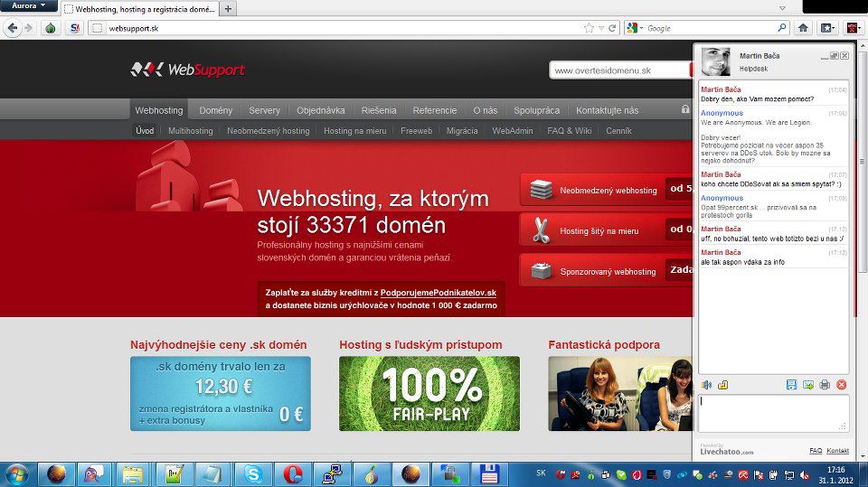Select the Webhosting navigation tab
Viewport: 868px width, 487px height.
click(159, 110)
